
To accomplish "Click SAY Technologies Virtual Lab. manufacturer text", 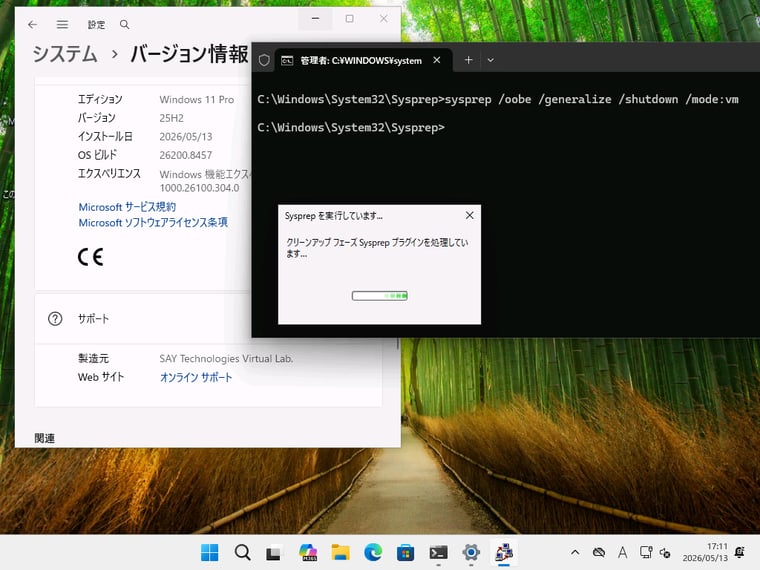I will [226, 359].
